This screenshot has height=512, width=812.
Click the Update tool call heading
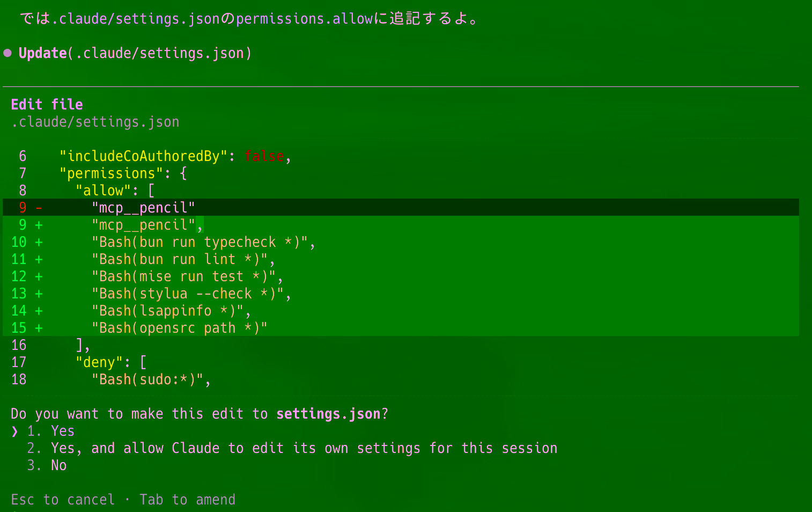pos(135,53)
